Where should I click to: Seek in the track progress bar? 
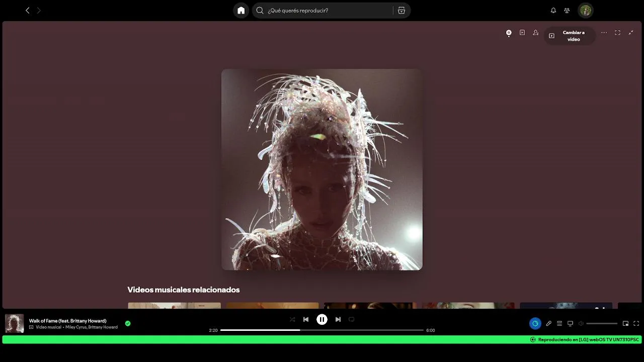(322, 330)
